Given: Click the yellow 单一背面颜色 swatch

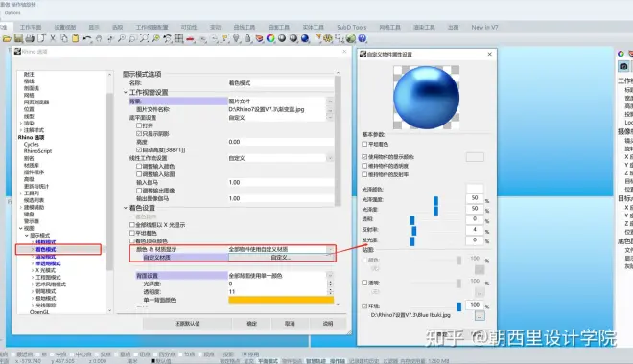Looking at the screenshot, I should pos(281,300).
